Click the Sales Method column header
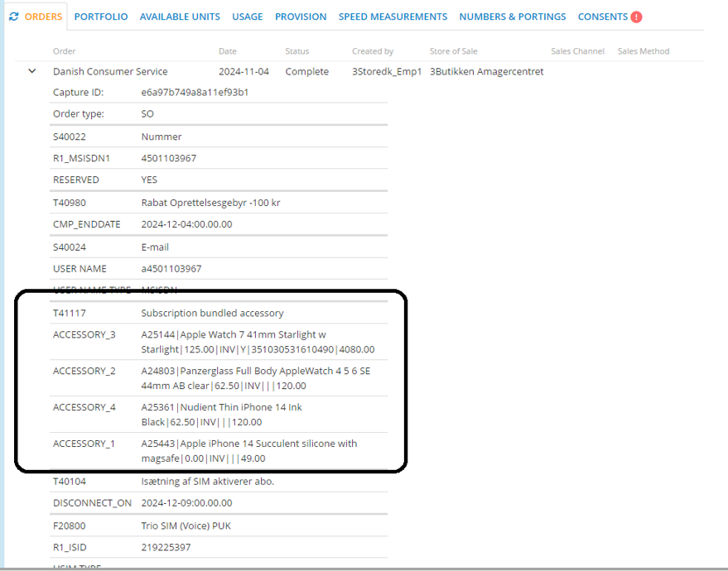Viewport: 728px width, 571px height. [x=644, y=51]
